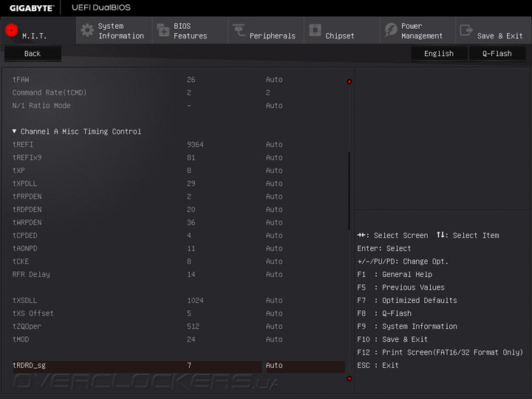Click the English language button
This screenshot has height=399, width=532.
[439, 54]
